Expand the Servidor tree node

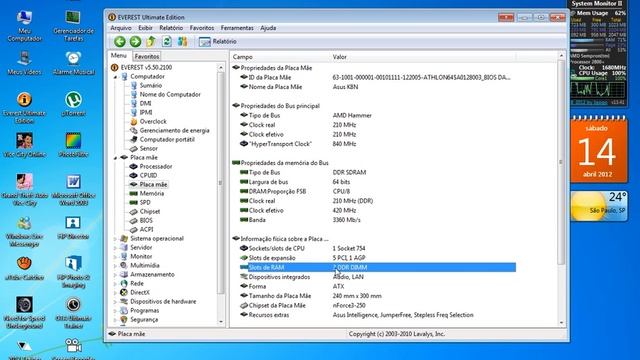pos(115,247)
